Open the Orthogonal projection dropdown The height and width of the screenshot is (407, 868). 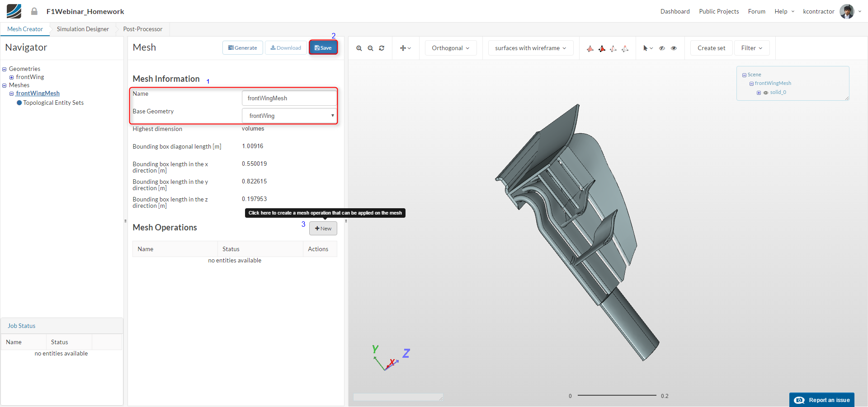(450, 48)
